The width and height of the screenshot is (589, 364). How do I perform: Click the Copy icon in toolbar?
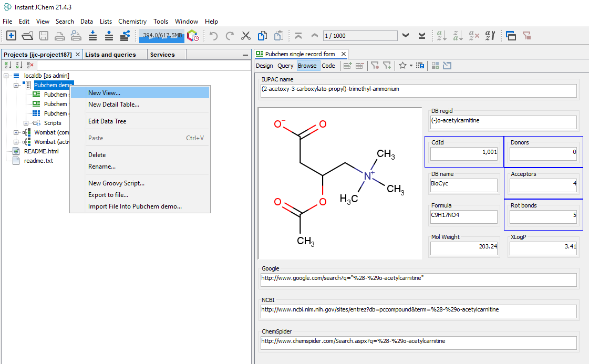click(x=262, y=36)
